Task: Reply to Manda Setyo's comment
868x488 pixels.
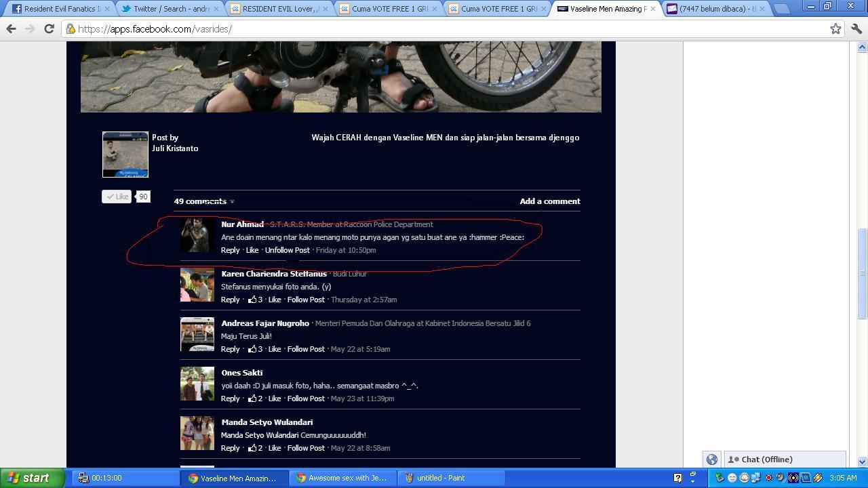Action: (231, 448)
